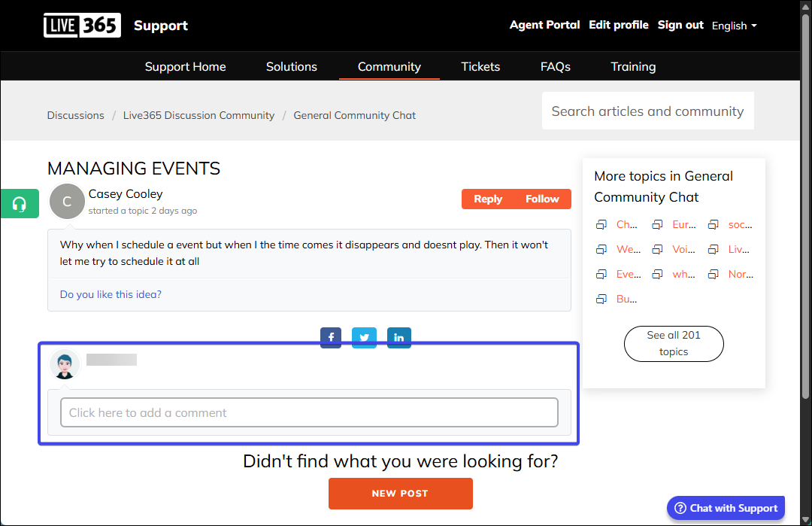The image size is (812, 526).
Task: Go to Support Home tab
Action: click(186, 66)
